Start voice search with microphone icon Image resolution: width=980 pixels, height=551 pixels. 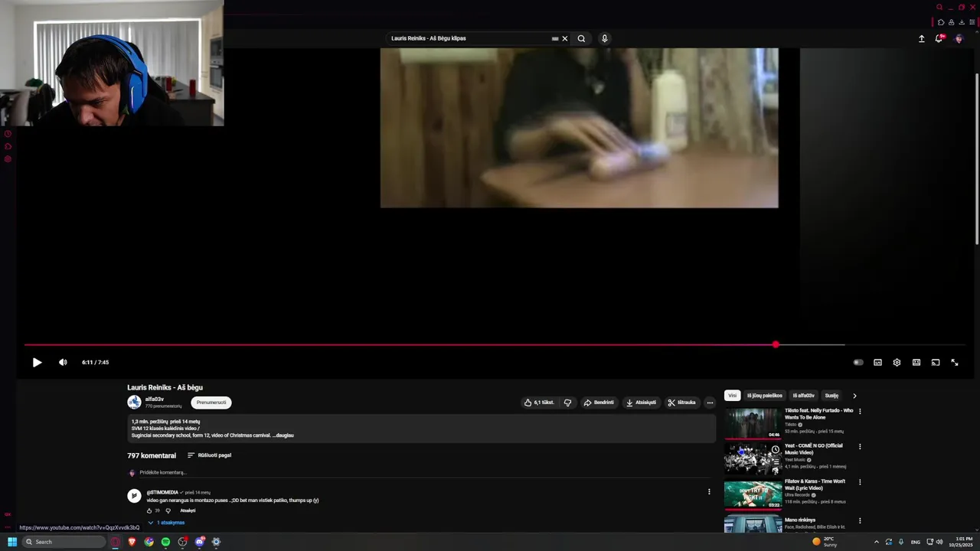tap(604, 38)
